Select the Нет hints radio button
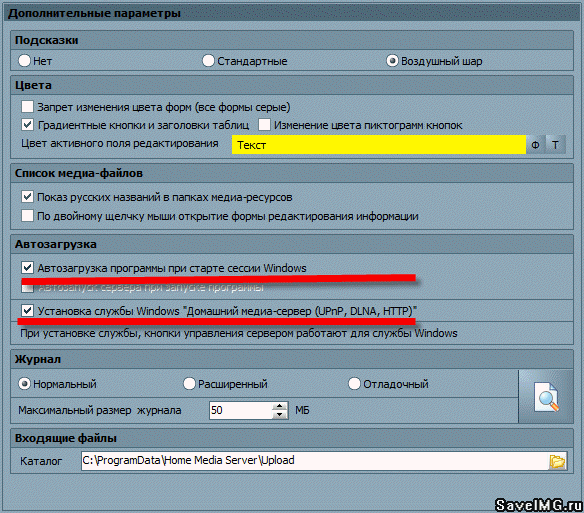This screenshot has width=584, height=513. 25,60
